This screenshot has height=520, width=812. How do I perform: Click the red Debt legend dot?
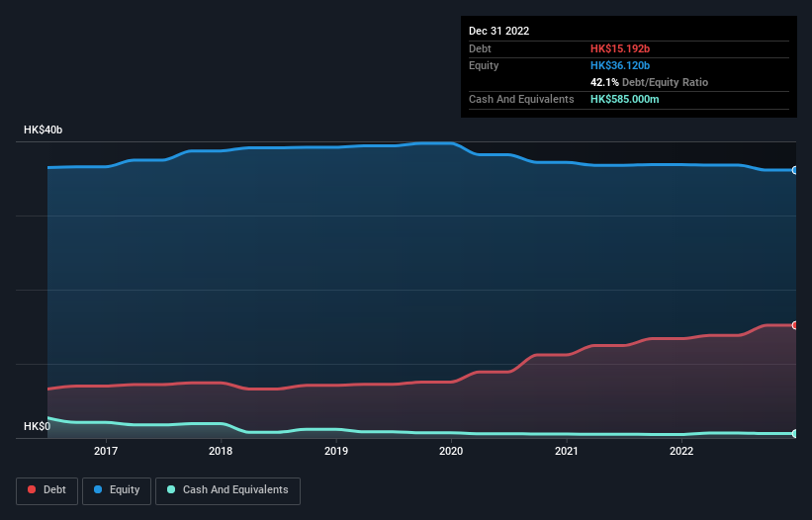click(32, 489)
